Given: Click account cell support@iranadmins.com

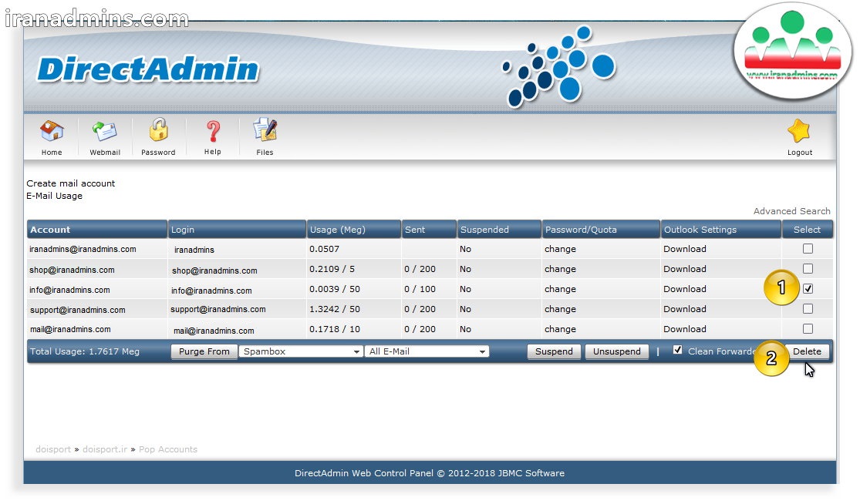Looking at the screenshot, I should pos(77,310).
